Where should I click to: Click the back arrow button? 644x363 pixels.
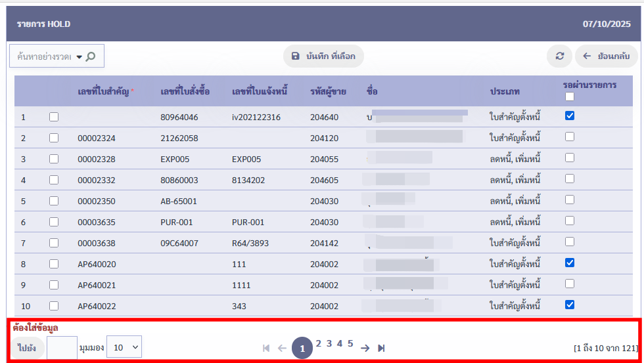(606, 56)
